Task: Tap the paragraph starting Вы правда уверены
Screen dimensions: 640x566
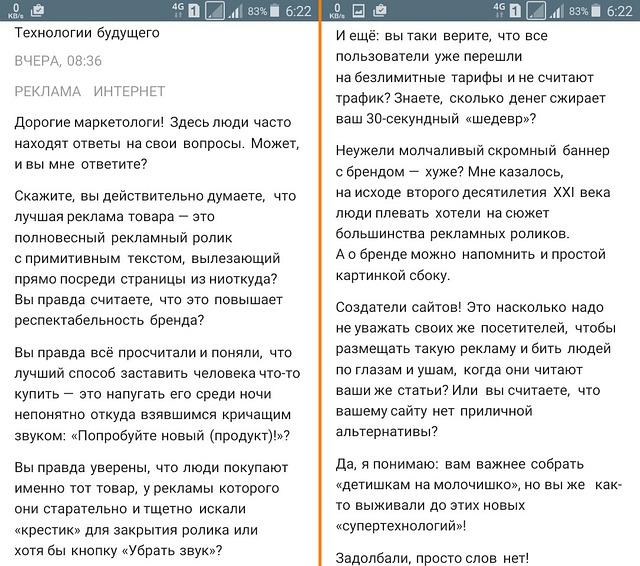Action: click(151, 509)
